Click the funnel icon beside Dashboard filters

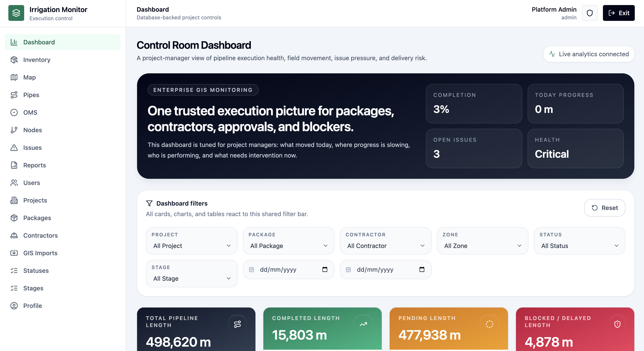[149, 203]
